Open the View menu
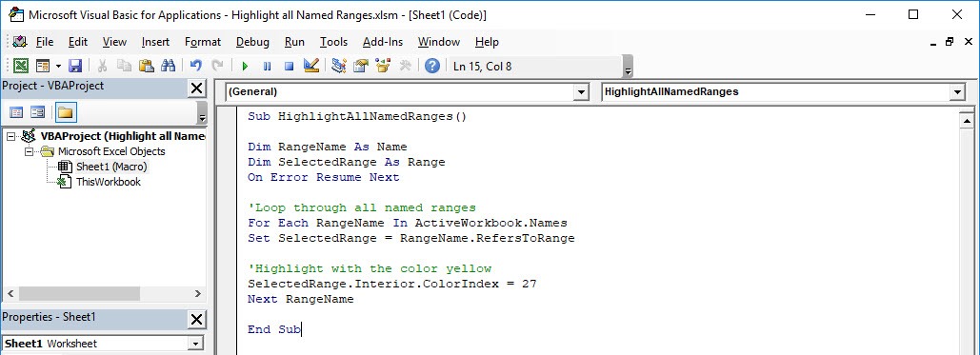This screenshot has width=980, height=355. 114,42
